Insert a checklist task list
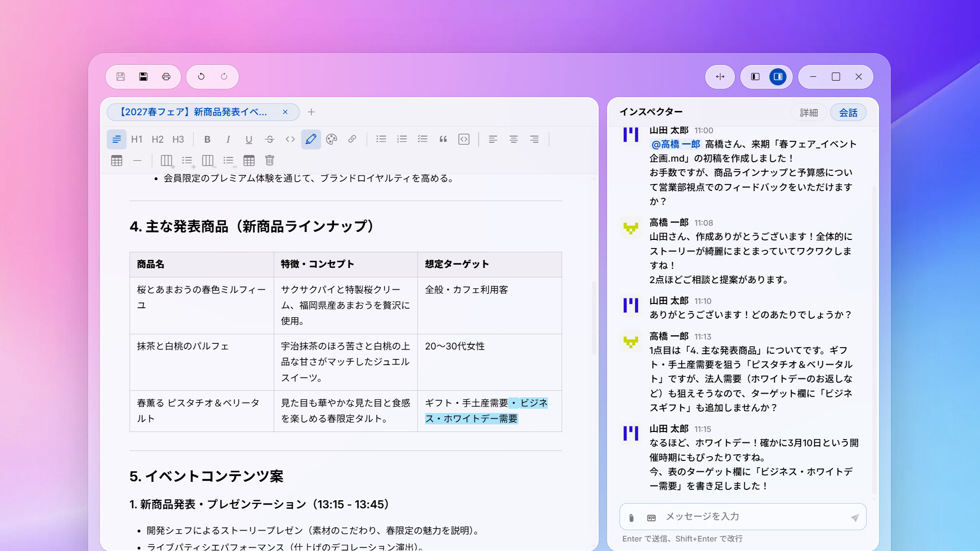 [423, 139]
